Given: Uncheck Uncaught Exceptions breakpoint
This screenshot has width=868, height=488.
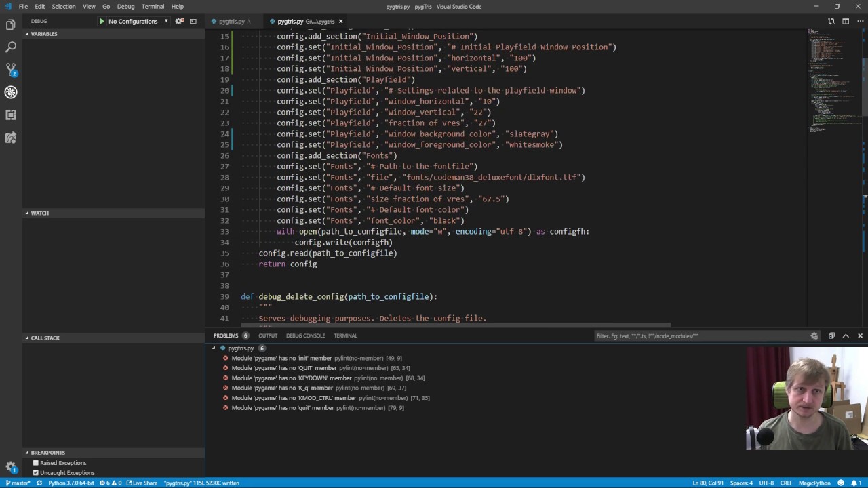Looking at the screenshot, I should pos(36,472).
